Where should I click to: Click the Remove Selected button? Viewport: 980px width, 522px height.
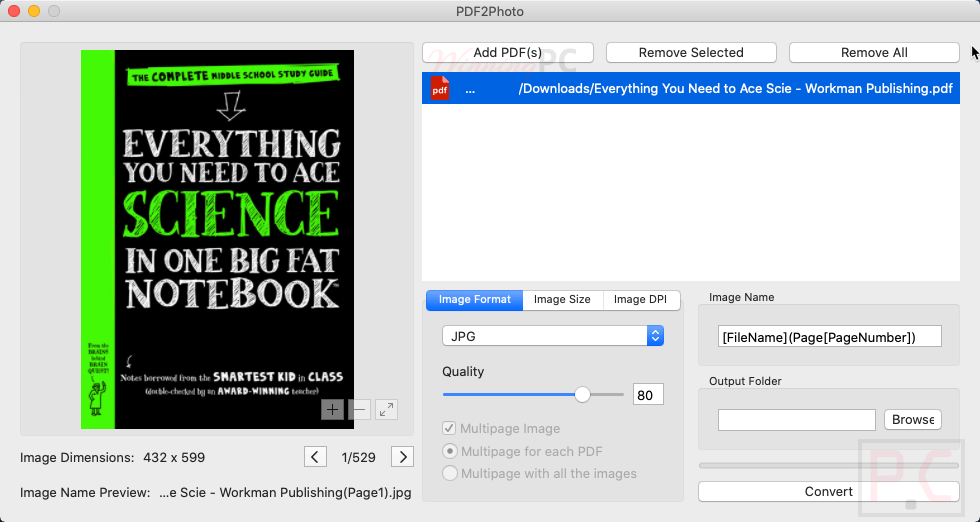click(x=691, y=53)
